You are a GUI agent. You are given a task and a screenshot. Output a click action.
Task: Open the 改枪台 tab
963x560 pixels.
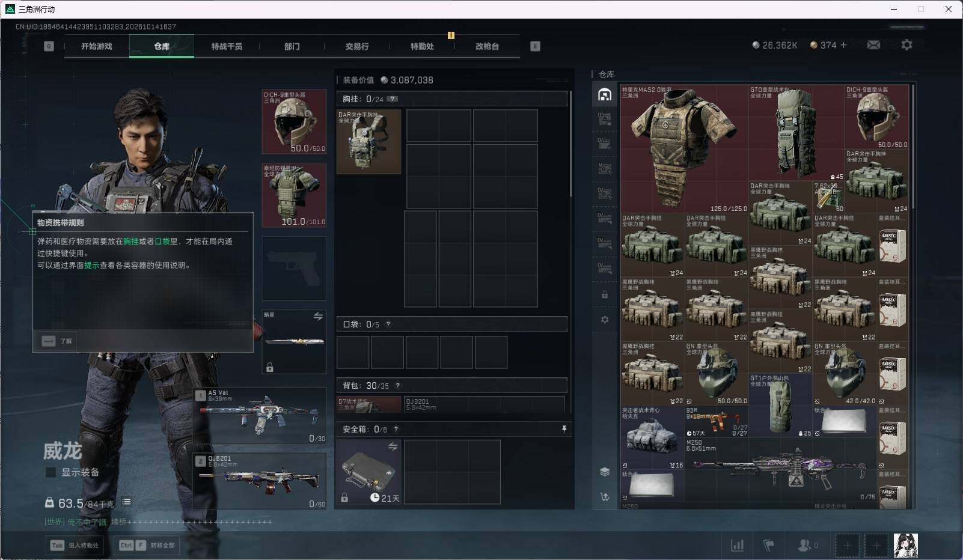click(487, 46)
